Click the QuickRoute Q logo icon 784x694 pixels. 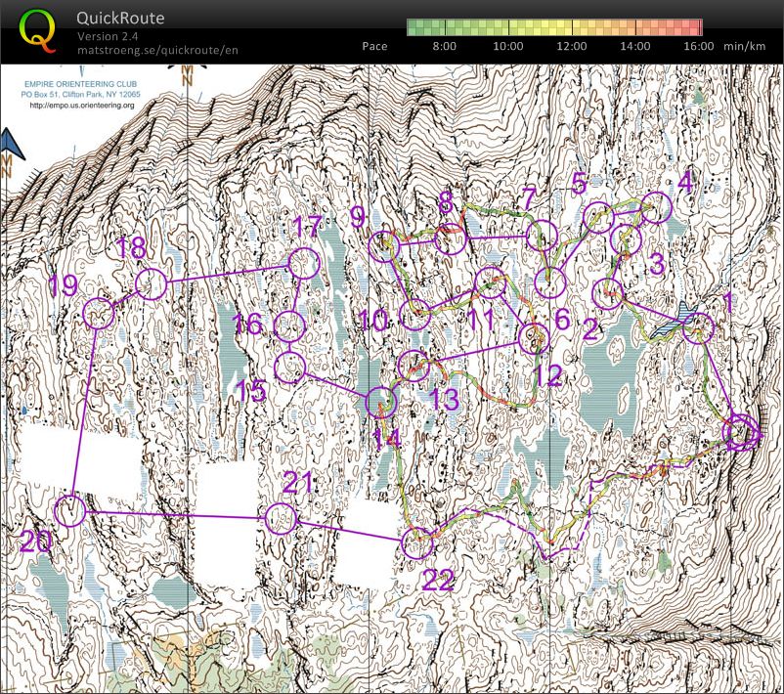coord(37,31)
